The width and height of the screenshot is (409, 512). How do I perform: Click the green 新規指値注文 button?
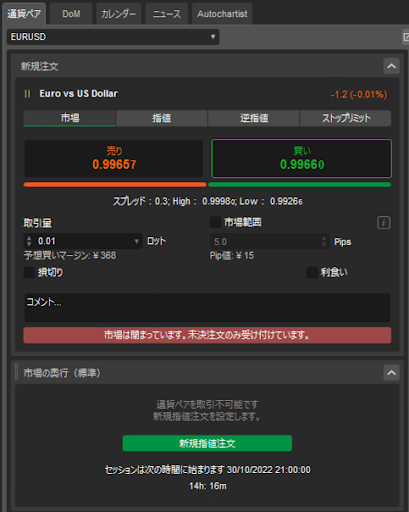coord(207,443)
